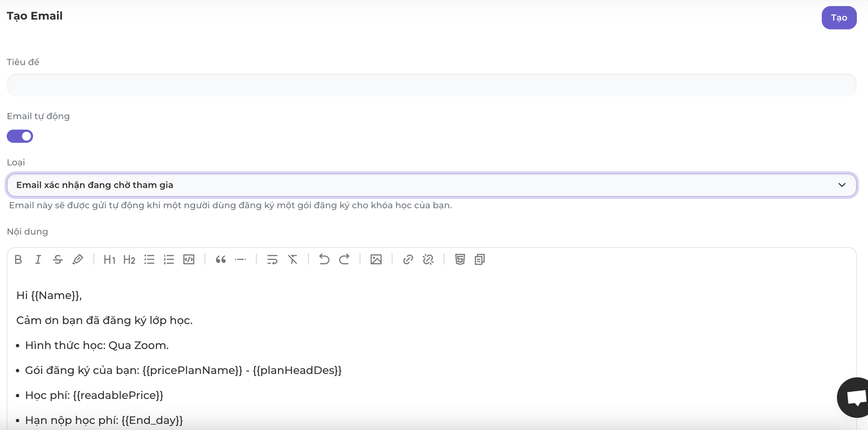Turn off the Email tự động switch
Screen dimensions: 868x430
20,136
